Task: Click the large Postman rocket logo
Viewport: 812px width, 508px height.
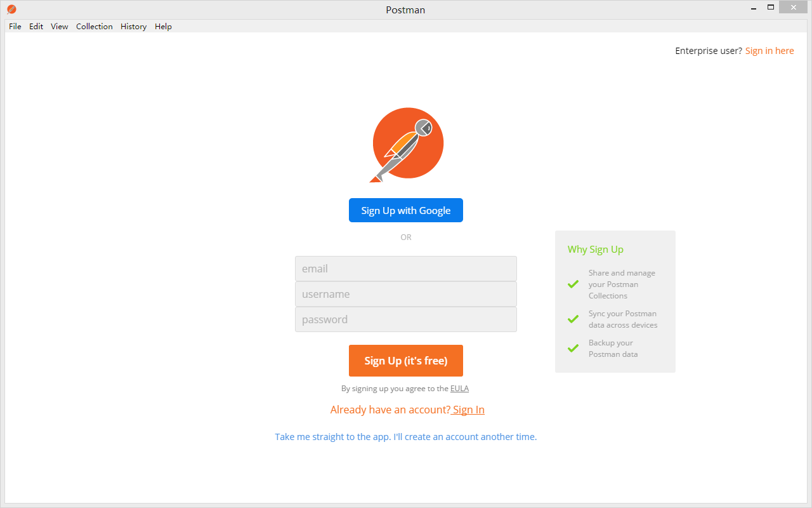Action: point(406,145)
